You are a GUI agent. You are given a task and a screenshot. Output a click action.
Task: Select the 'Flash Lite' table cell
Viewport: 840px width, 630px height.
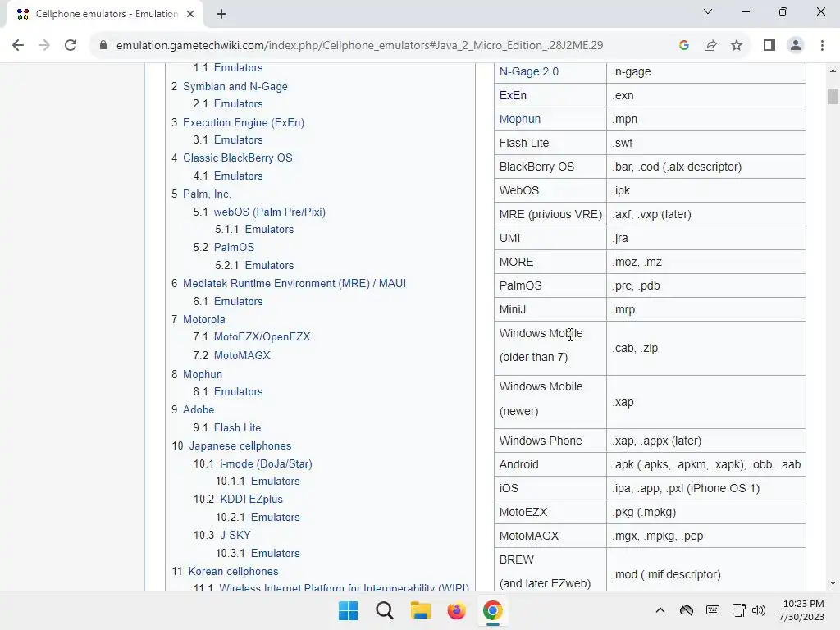tap(550, 143)
